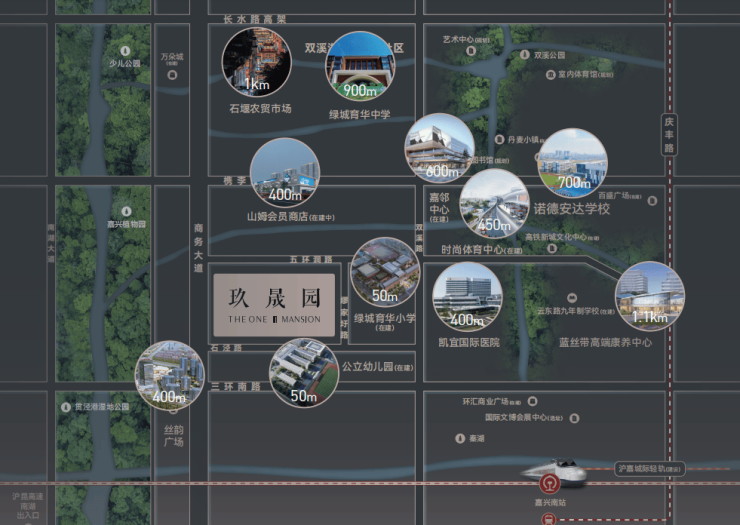Click the 嘉邻中心 label
Image resolution: width=740 pixels, height=525 pixels.
tap(439, 207)
